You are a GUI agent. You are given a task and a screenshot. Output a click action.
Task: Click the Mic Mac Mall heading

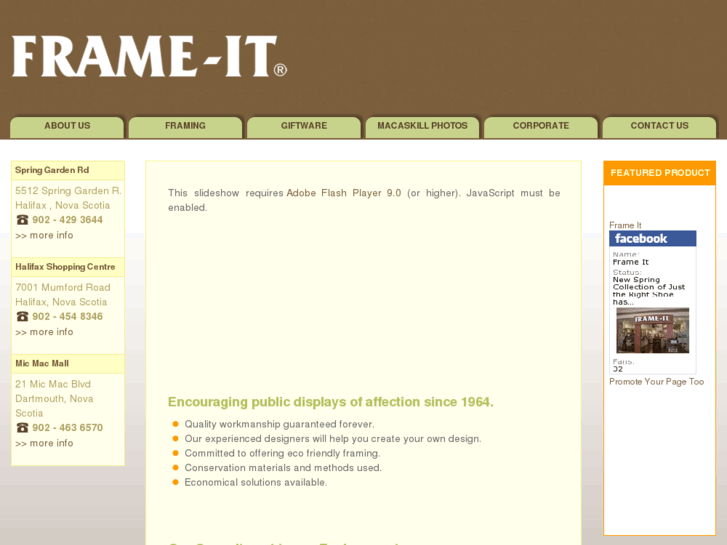[42, 364]
